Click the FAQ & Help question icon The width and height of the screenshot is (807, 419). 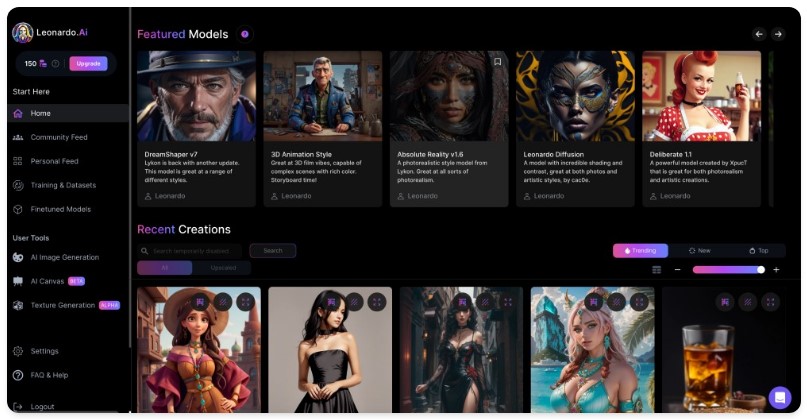[18, 375]
